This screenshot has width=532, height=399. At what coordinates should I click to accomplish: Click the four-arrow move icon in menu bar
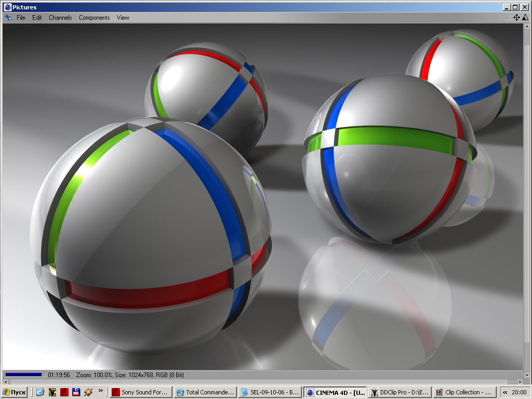point(516,17)
